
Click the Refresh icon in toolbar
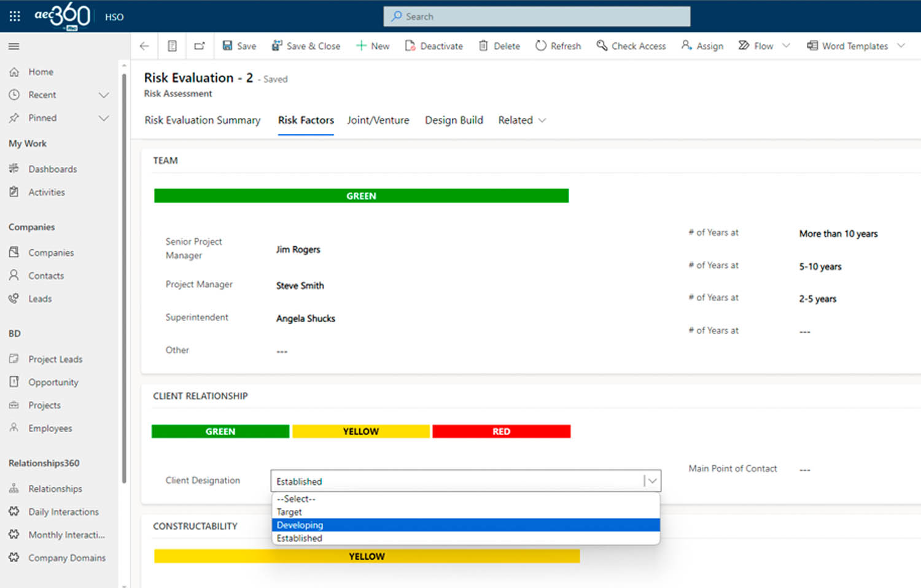coord(541,46)
